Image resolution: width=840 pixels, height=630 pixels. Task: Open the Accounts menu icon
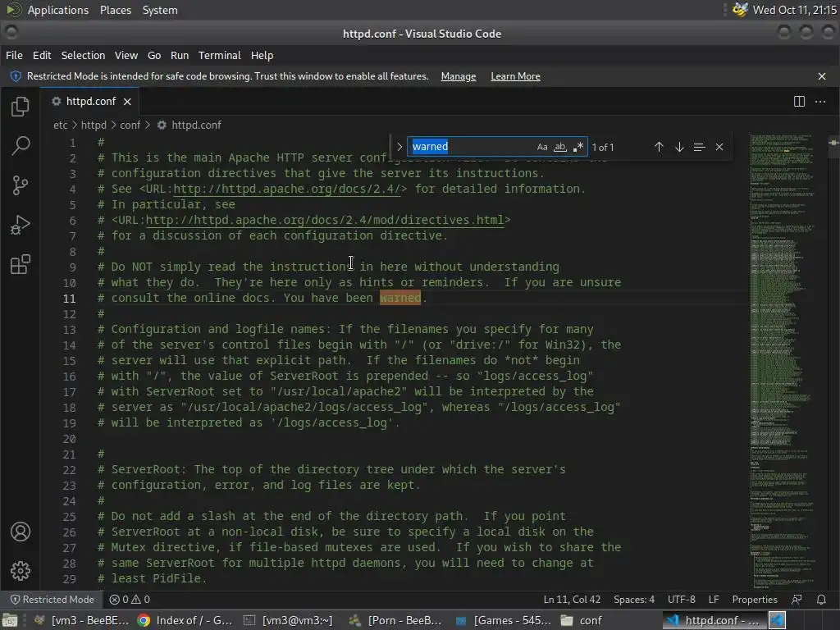tap(21, 532)
